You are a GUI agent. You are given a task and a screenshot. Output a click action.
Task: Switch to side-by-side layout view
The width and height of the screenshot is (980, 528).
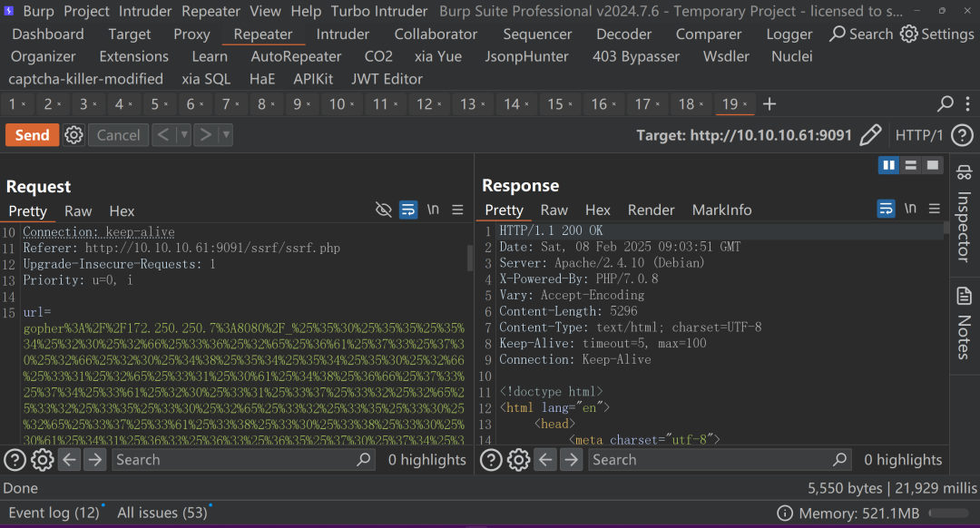coord(888,165)
